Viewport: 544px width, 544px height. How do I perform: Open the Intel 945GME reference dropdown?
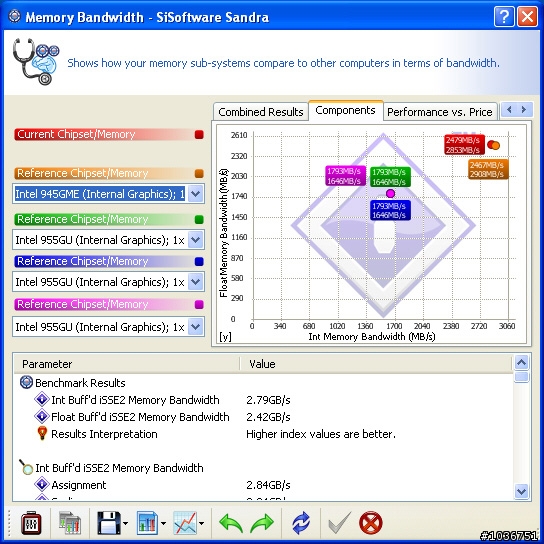(195, 194)
